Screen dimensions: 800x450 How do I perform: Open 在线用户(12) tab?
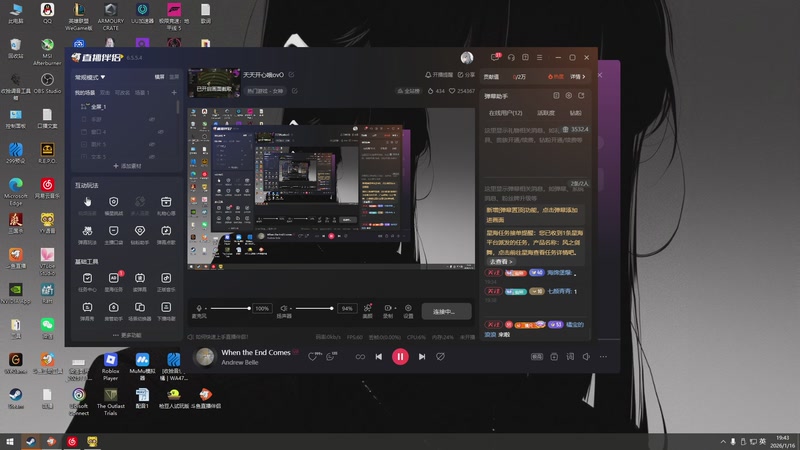pos(506,113)
